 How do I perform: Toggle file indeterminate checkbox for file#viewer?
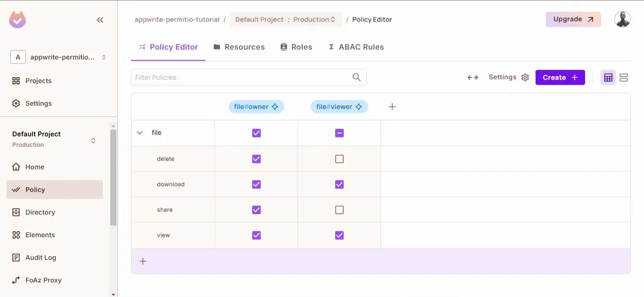tap(339, 133)
